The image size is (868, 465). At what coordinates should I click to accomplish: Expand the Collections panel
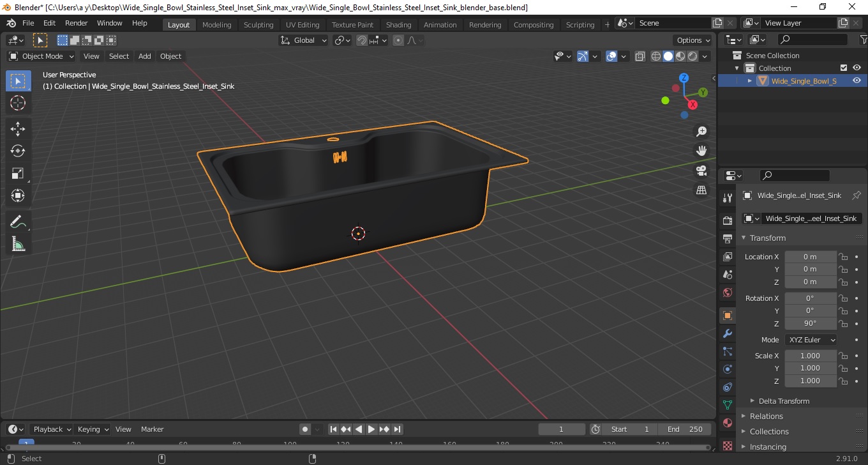point(769,431)
